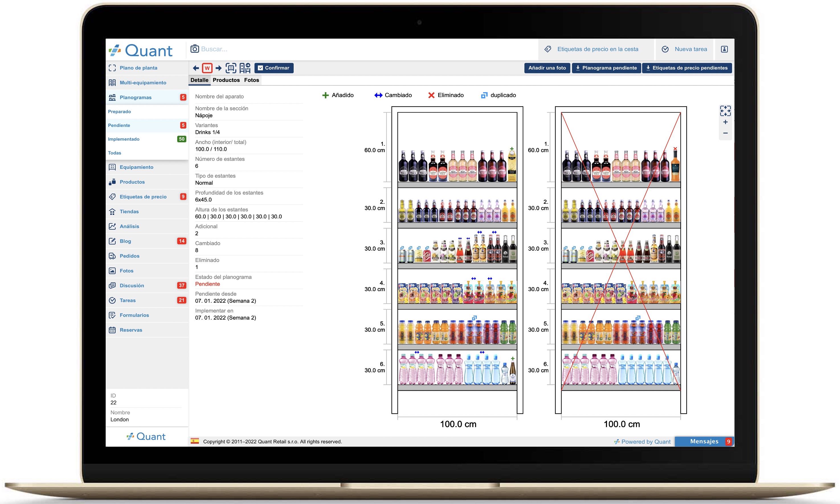
Task: Select the camera search icon in the search bar
Action: (x=195, y=49)
